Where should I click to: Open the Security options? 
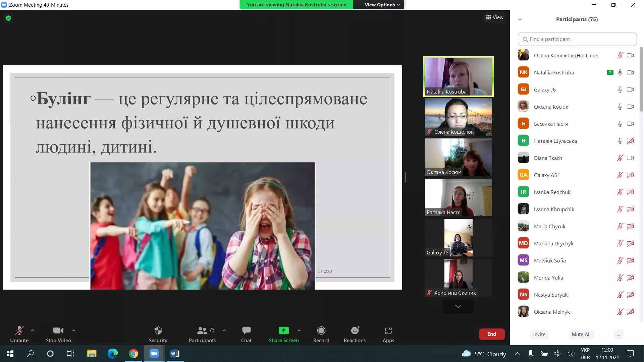point(158,334)
